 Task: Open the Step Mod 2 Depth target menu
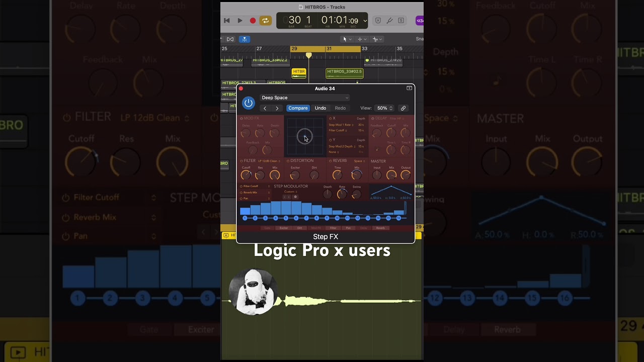click(x=343, y=146)
